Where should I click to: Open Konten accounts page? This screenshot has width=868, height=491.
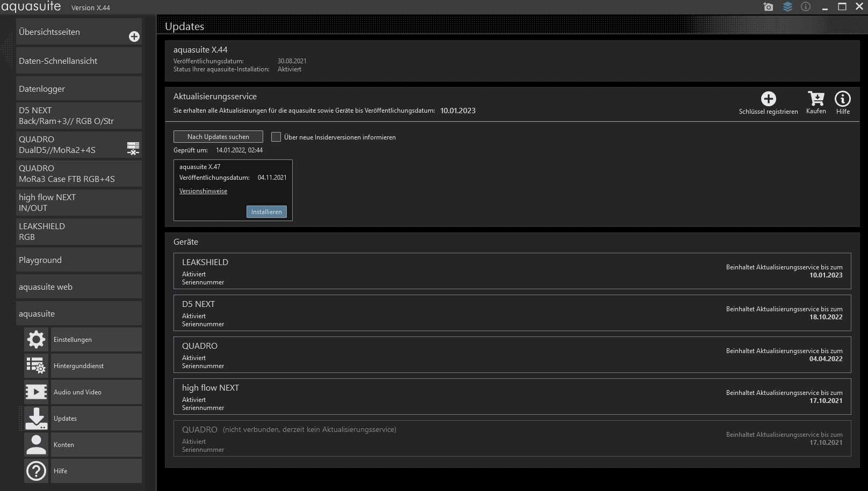(x=96, y=445)
